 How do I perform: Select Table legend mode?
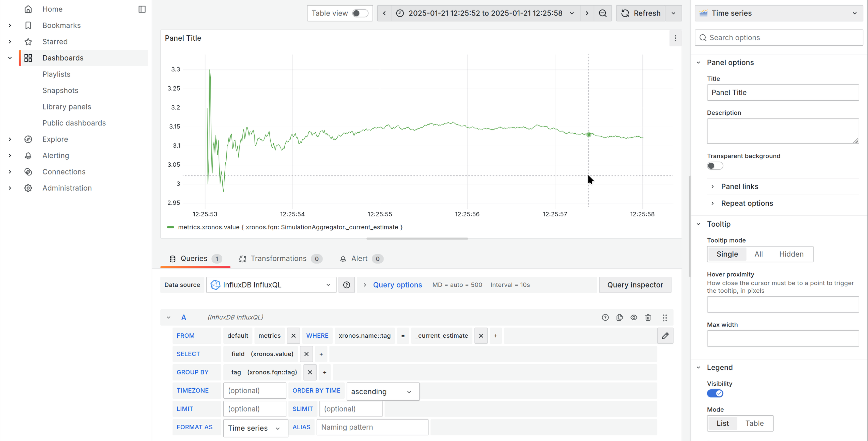pos(754,423)
